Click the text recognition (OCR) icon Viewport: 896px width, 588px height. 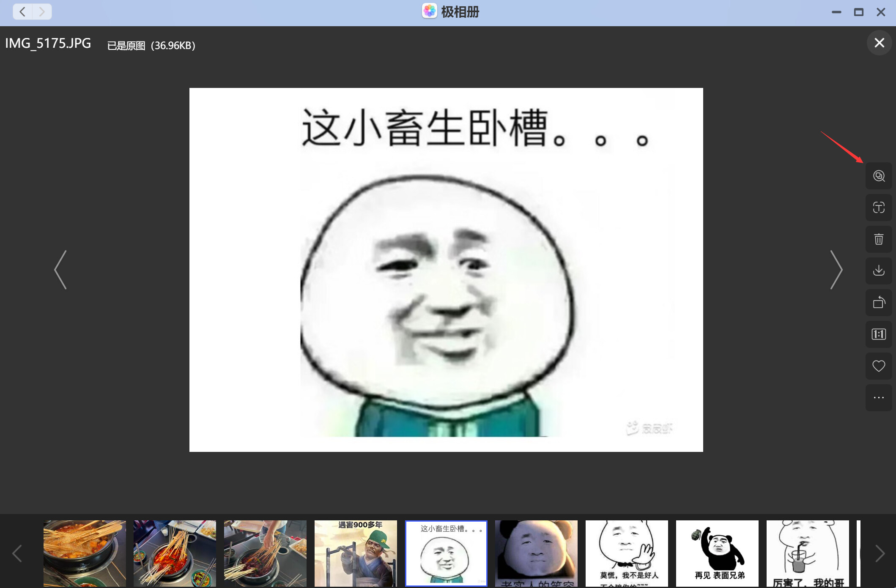click(878, 208)
